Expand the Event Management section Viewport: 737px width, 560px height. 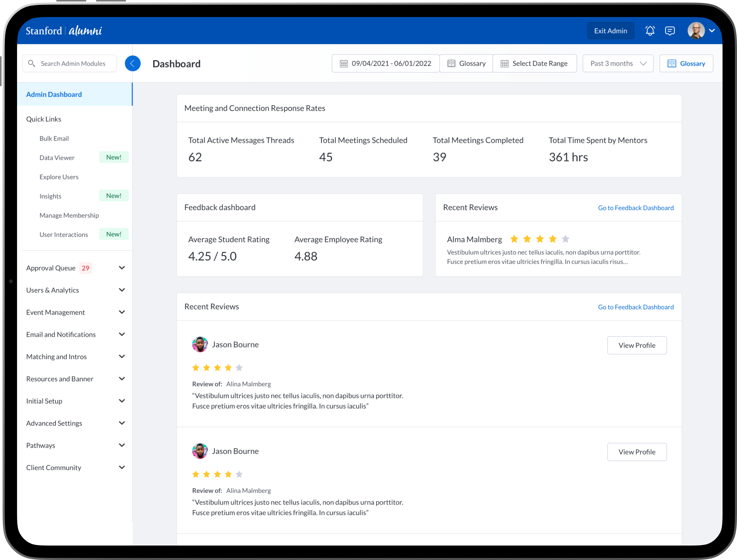pyautogui.click(x=122, y=312)
